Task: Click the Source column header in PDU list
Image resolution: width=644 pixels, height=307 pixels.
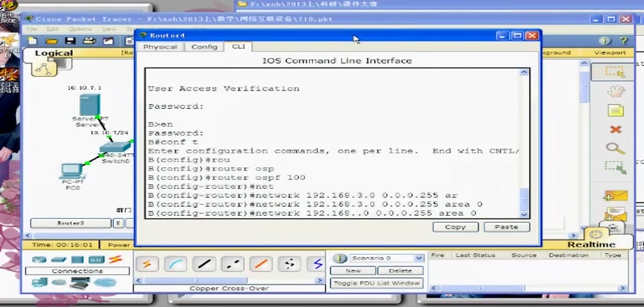Action: click(x=524, y=256)
